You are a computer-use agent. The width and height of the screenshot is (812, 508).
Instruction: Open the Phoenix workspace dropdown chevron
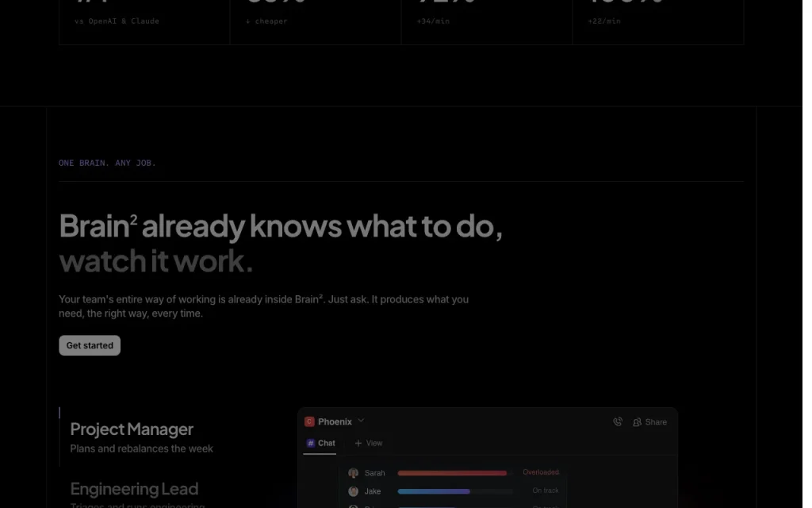click(361, 421)
